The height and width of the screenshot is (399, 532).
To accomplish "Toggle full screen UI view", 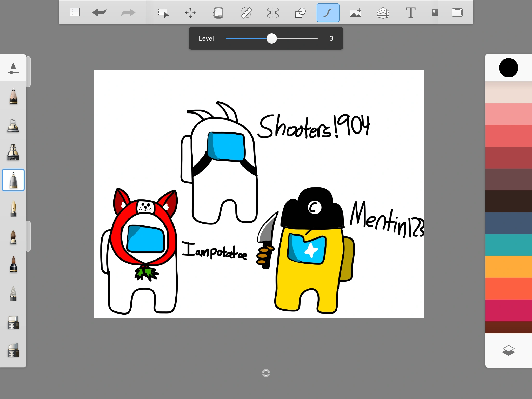I will (x=457, y=12).
